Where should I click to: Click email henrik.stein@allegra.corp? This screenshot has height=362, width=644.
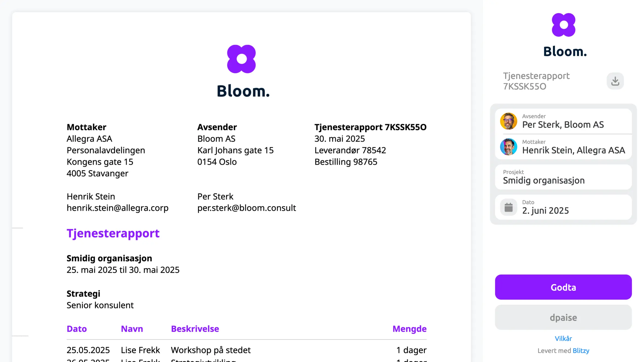(118, 208)
